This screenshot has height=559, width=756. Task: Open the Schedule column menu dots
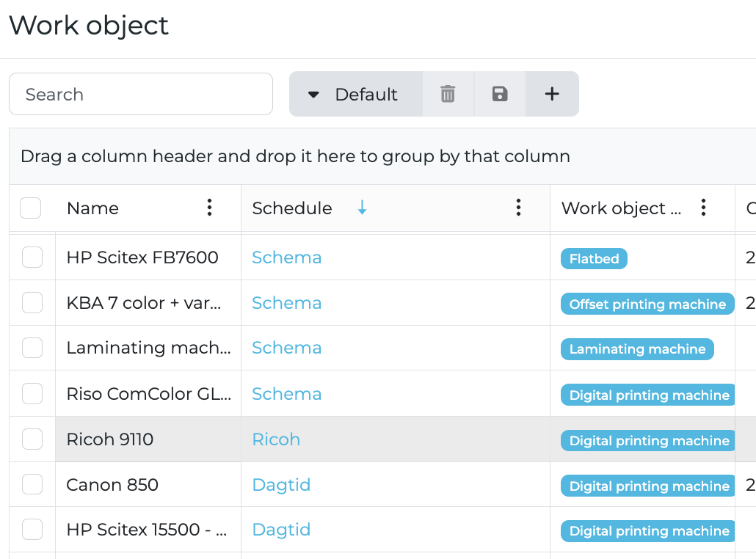(x=519, y=208)
